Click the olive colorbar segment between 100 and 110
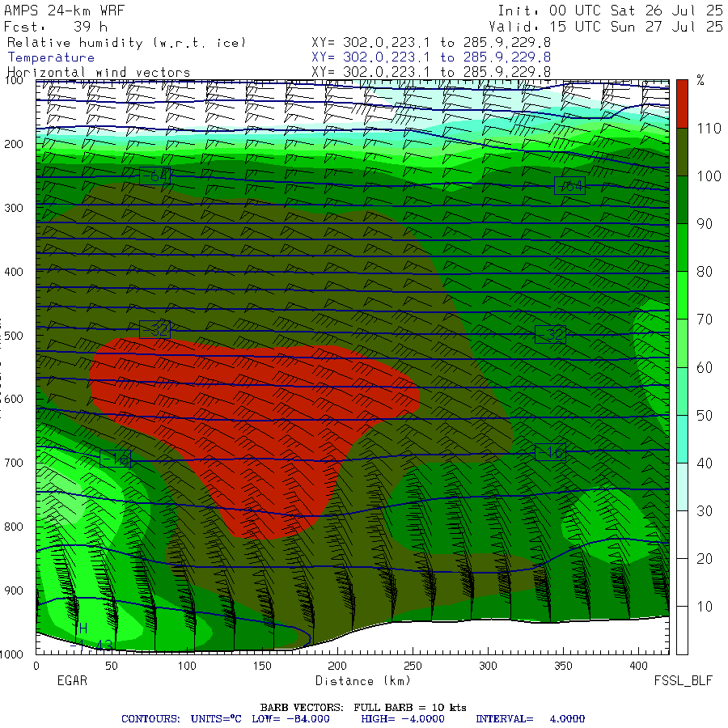 click(x=682, y=152)
